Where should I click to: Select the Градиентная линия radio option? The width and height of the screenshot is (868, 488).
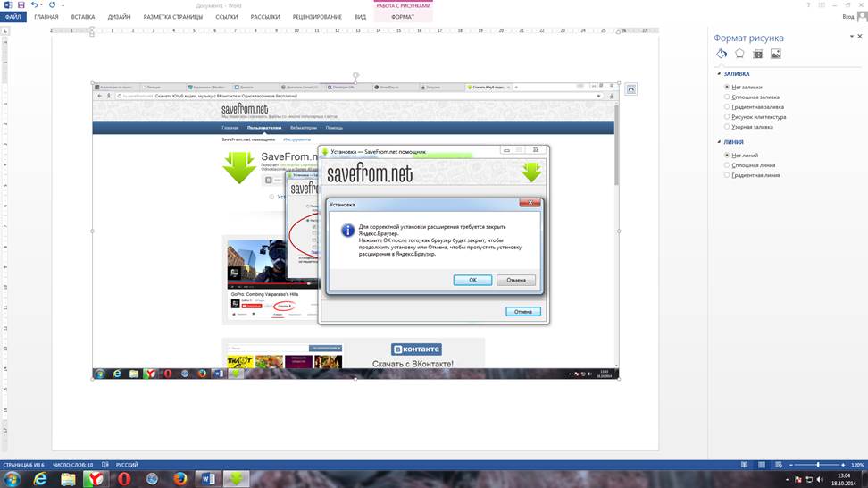(x=727, y=175)
